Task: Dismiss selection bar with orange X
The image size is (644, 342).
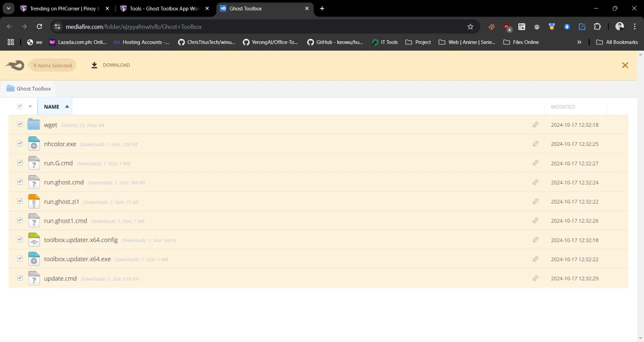Action: [625, 65]
